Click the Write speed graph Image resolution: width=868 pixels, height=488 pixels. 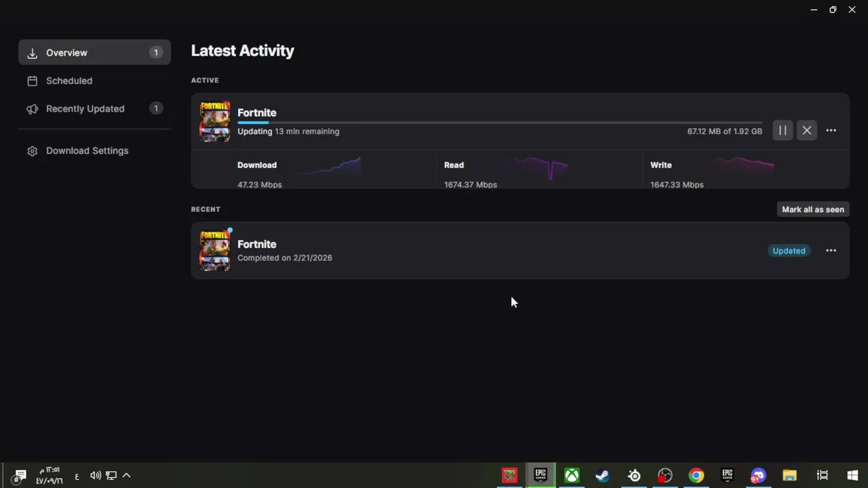click(742, 165)
